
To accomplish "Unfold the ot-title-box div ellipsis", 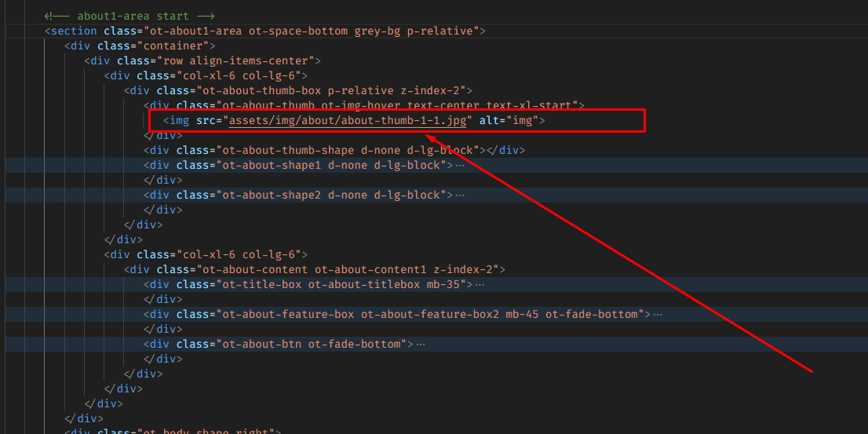I will [480, 285].
